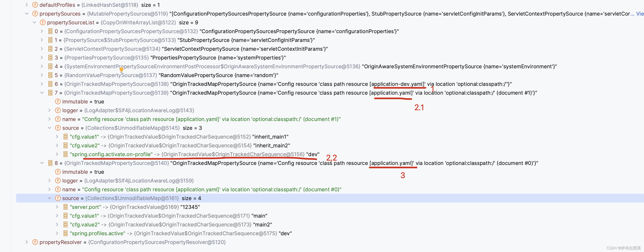Click the array element icon for index 3

(x=50, y=58)
